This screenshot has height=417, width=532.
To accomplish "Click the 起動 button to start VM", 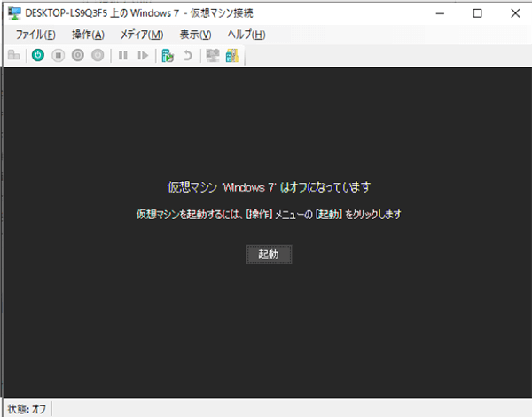I will pos(269,255).
